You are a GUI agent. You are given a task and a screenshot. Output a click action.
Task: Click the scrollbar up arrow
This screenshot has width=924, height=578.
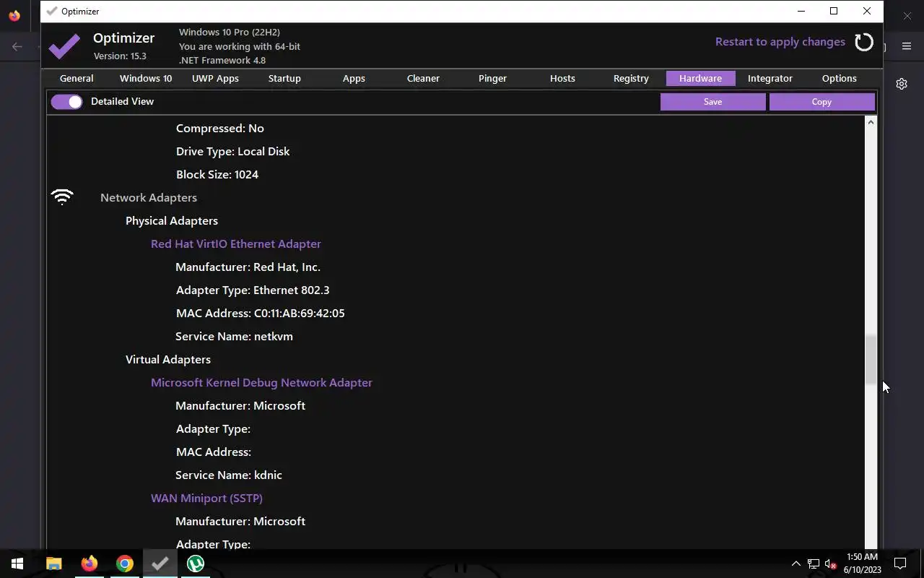[x=871, y=122]
